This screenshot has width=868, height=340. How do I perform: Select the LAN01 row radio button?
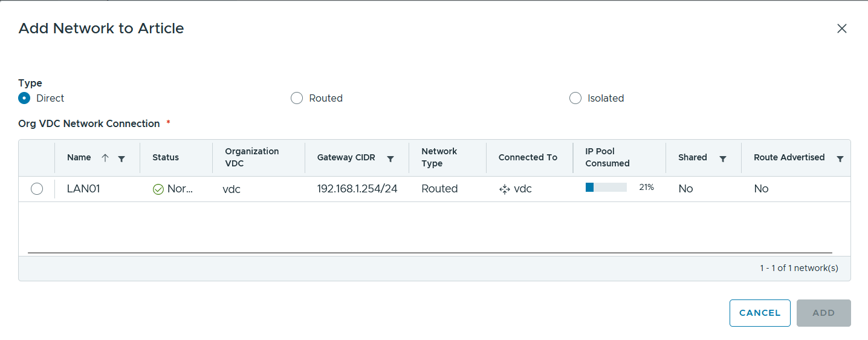pyautogui.click(x=37, y=189)
